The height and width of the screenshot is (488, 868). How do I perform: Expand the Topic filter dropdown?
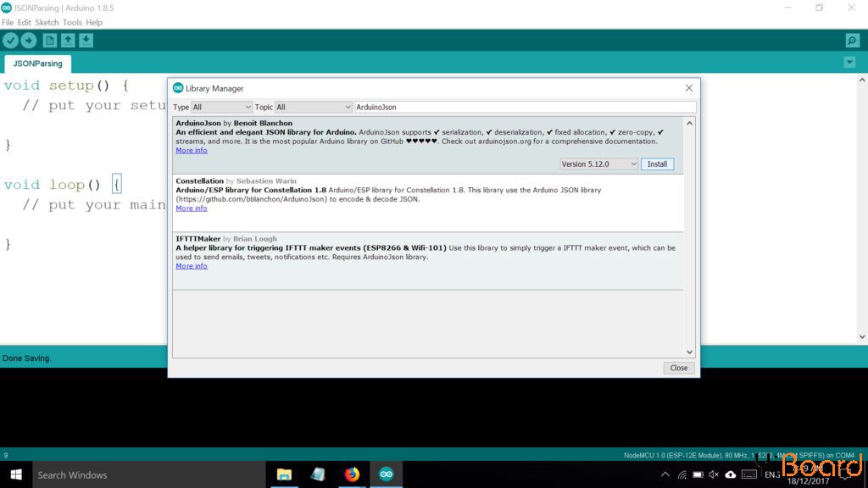coord(314,107)
